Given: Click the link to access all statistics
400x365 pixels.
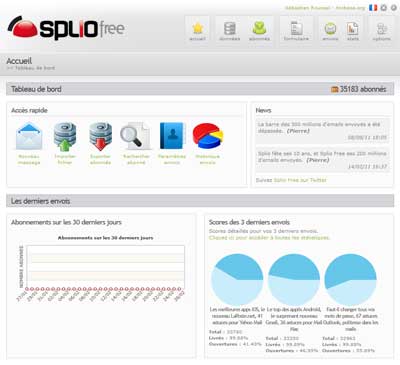Looking at the screenshot, I should point(269,238).
